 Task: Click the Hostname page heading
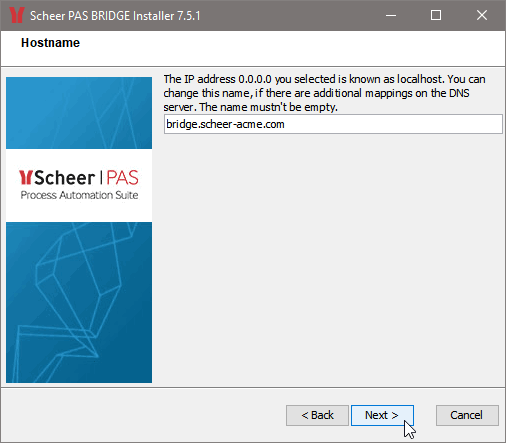coord(50,43)
